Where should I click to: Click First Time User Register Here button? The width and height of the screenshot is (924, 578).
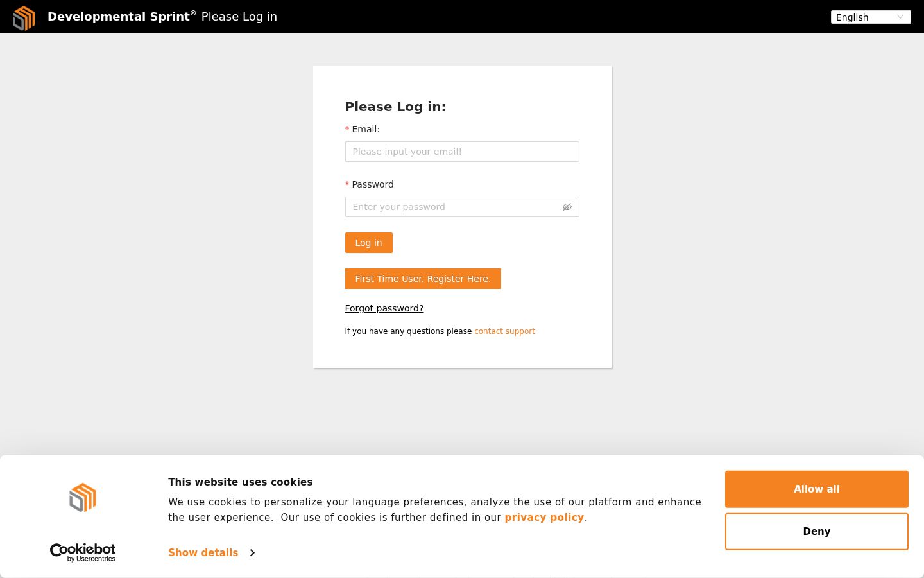423,279
